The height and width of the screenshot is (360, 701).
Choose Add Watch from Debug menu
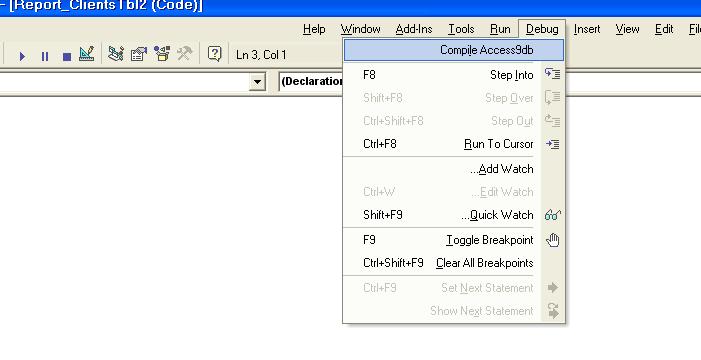pos(454,169)
